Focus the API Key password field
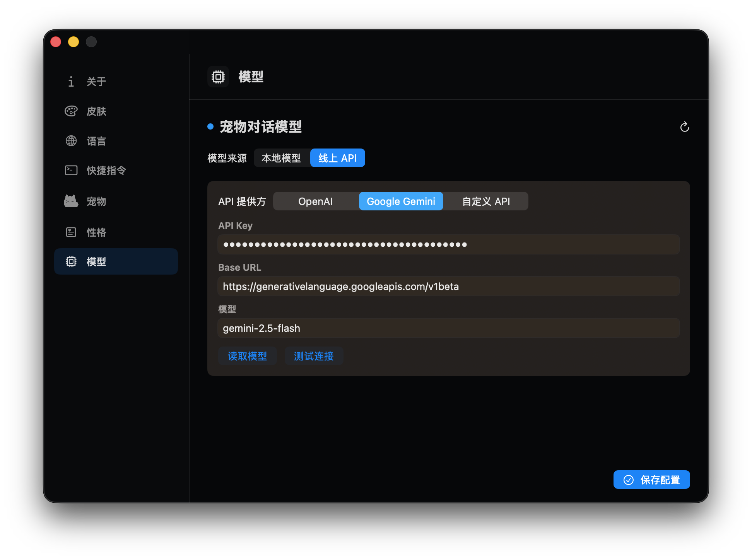 [x=448, y=244]
